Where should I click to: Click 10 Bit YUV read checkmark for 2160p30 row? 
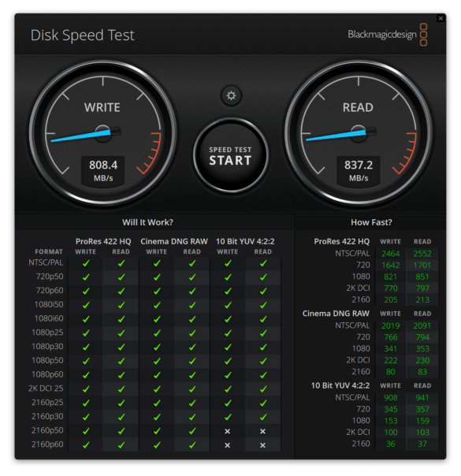[x=263, y=417]
